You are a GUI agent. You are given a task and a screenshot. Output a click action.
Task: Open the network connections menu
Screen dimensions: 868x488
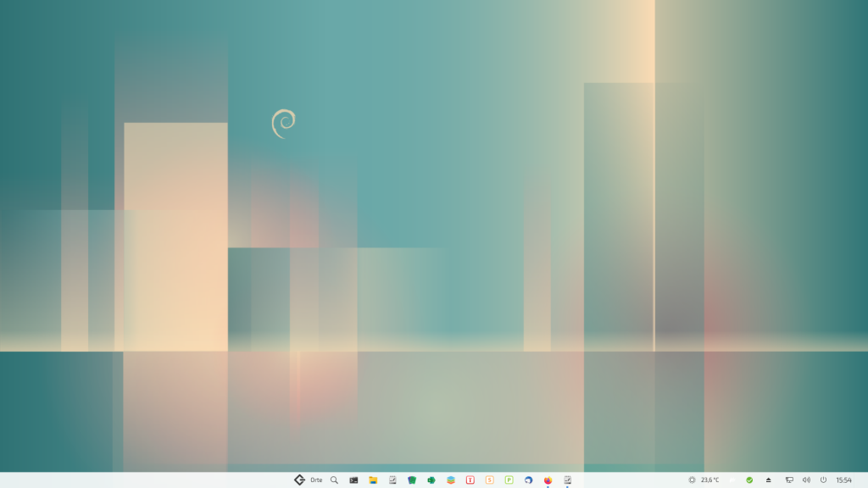pos(789,480)
